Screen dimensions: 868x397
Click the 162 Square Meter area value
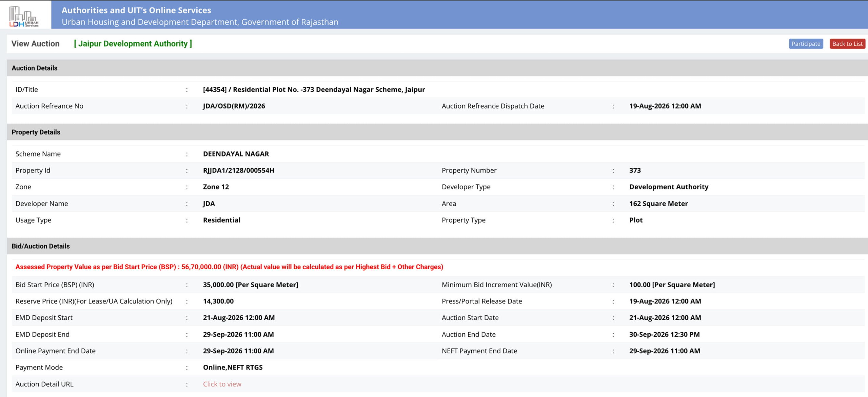[658, 204]
